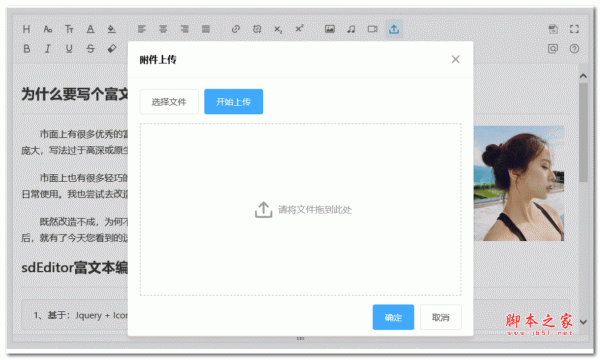Screen dimensions: 600x360
Task: Apply superscript formatting
Action: pos(299,29)
